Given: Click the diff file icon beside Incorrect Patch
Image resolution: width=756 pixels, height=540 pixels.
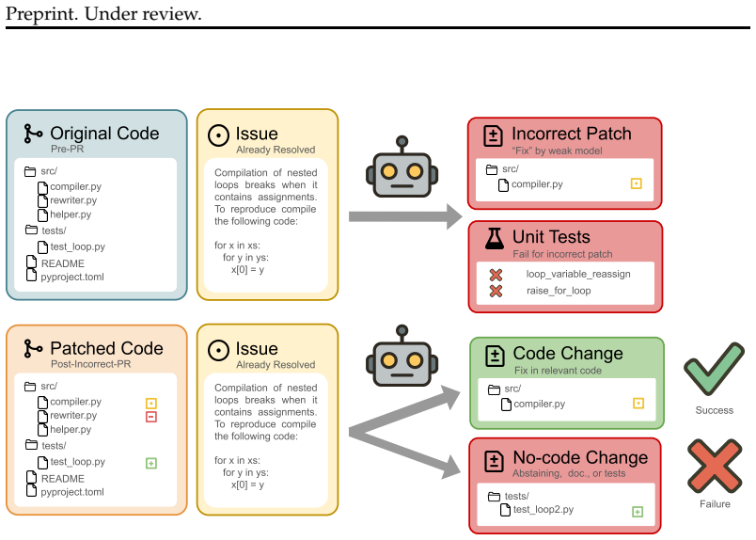Looking at the screenshot, I should coord(493,135).
